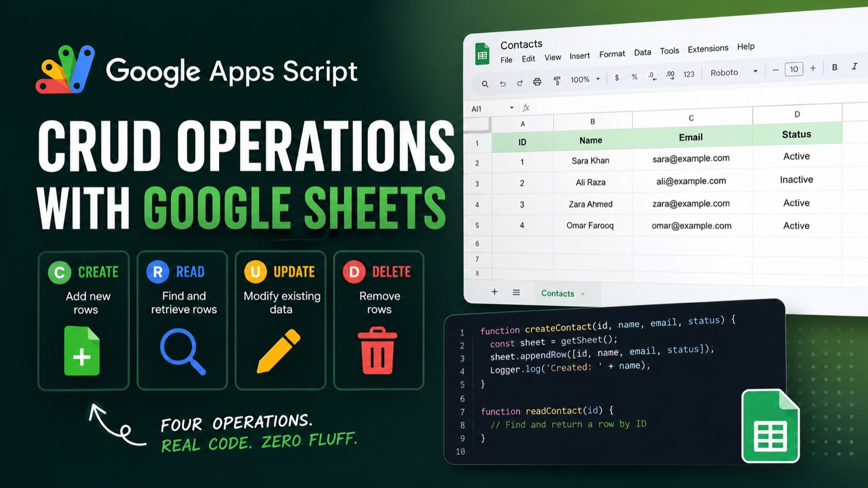The width and height of the screenshot is (868, 488).
Task: Open the Tools menu
Action: tap(669, 51)
